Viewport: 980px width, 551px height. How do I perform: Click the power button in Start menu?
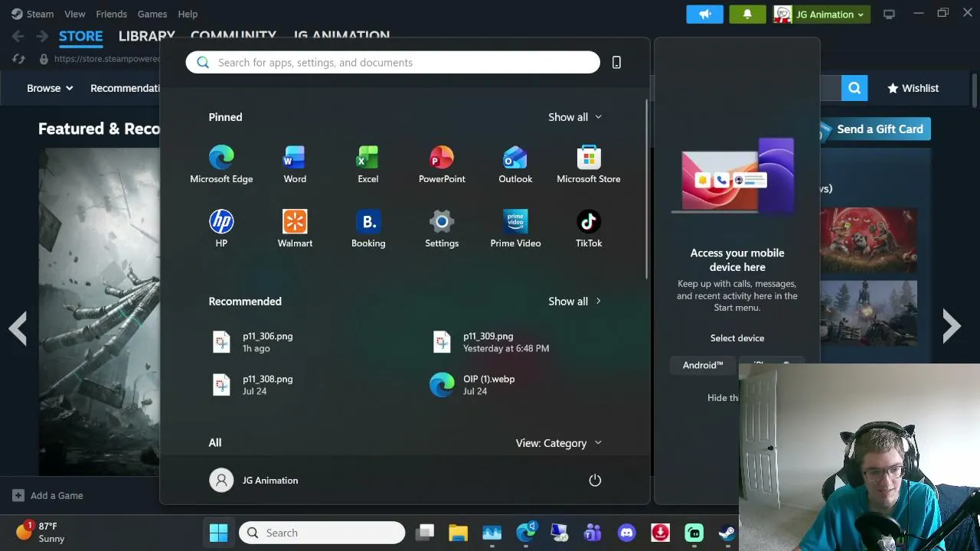click(595, 480)
